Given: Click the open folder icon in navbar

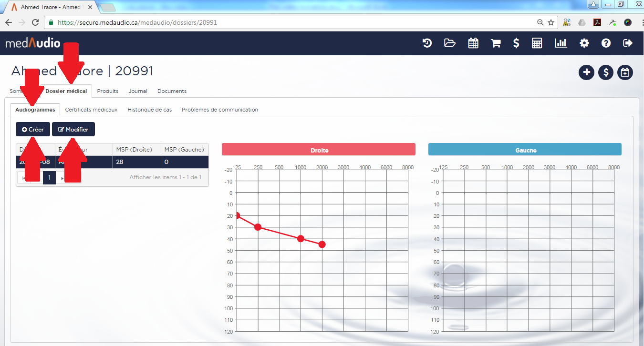Looking at the screenshot, I should [x=449, y=43].
